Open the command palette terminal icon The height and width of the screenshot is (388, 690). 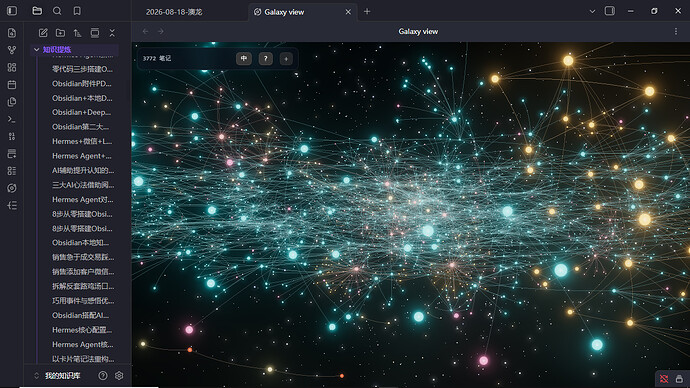point(12,119)
